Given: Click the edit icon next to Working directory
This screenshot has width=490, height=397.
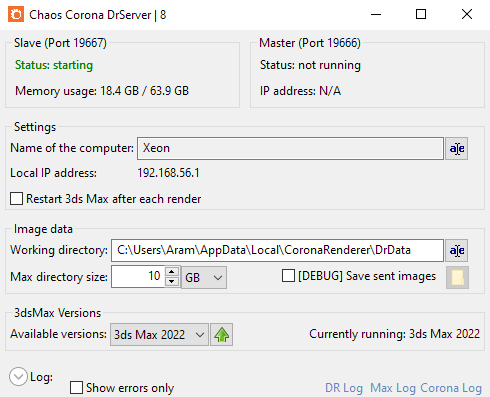Looking at the screenshot, I should point(457,251).
